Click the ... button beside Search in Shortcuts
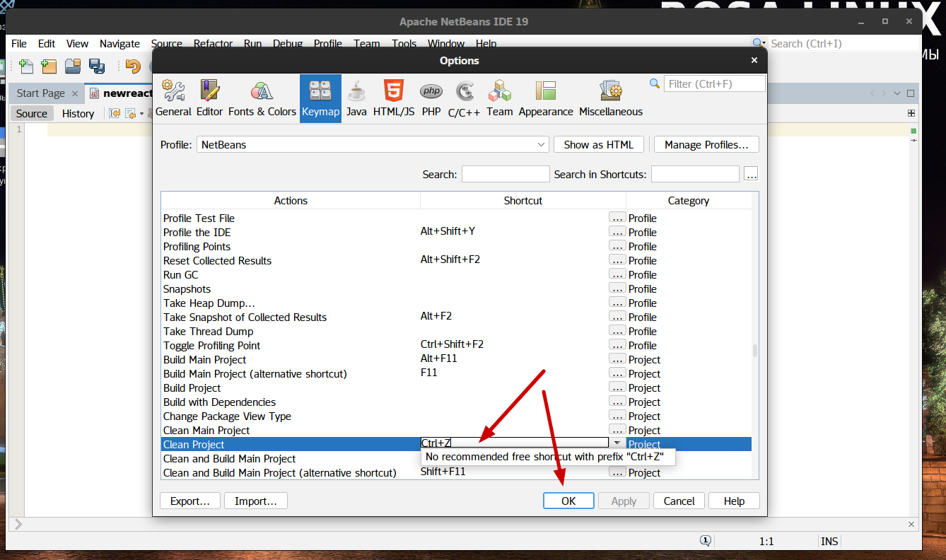946x560 pixels. 751,174
